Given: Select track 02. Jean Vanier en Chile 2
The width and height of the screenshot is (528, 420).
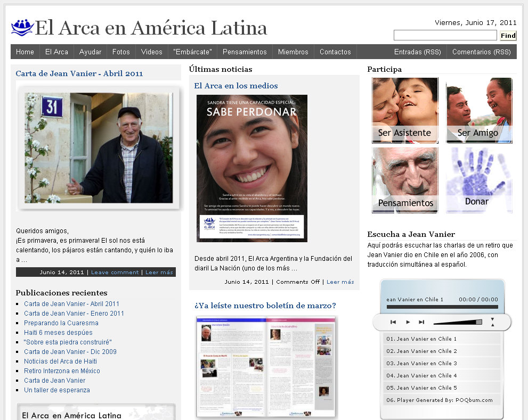Looking at the screenshot, I should pyautogui.click(x=442, y=351).
